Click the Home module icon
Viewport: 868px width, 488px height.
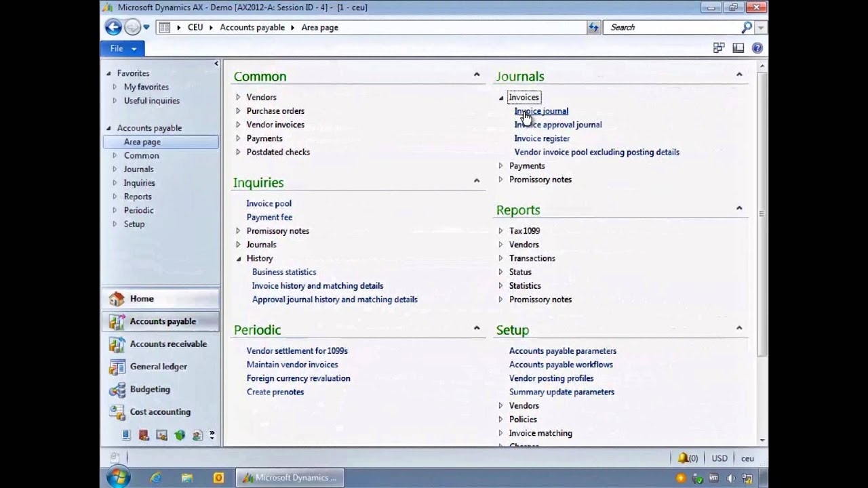[x=117, y=299]
